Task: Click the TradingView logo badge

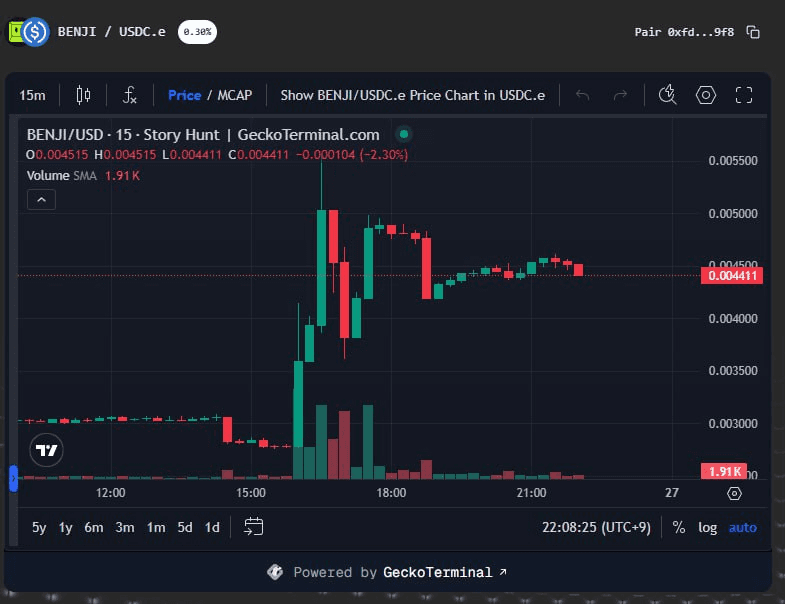Action: point(46,450)
